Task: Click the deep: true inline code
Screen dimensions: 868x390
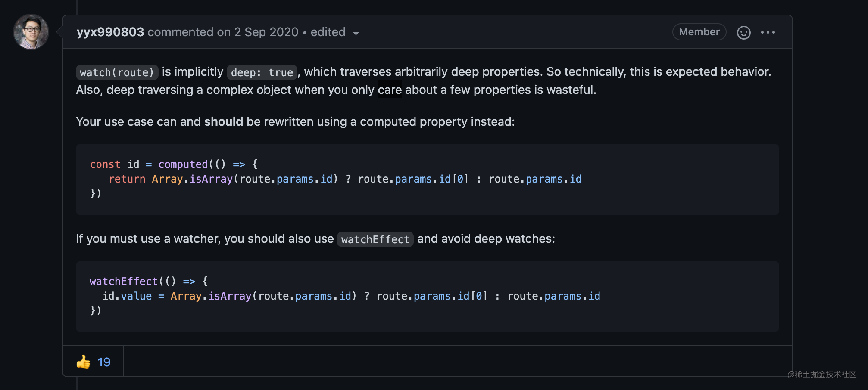Action: 262,72
